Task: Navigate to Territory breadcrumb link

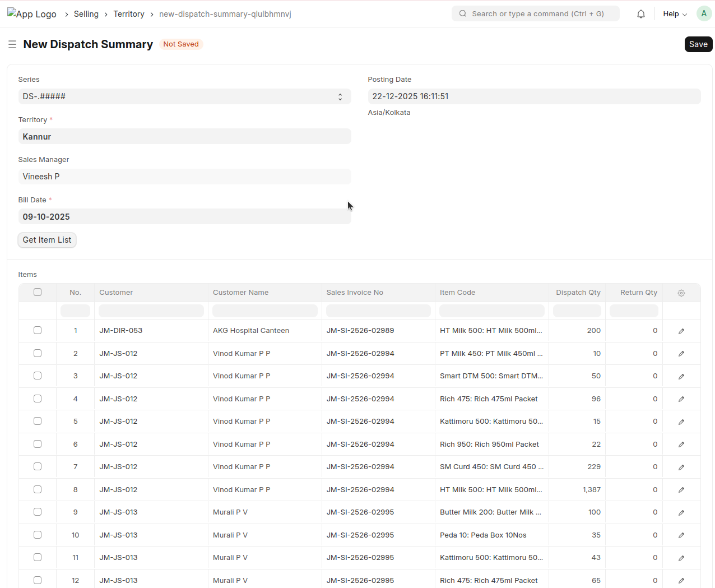Action: [129, 14]
